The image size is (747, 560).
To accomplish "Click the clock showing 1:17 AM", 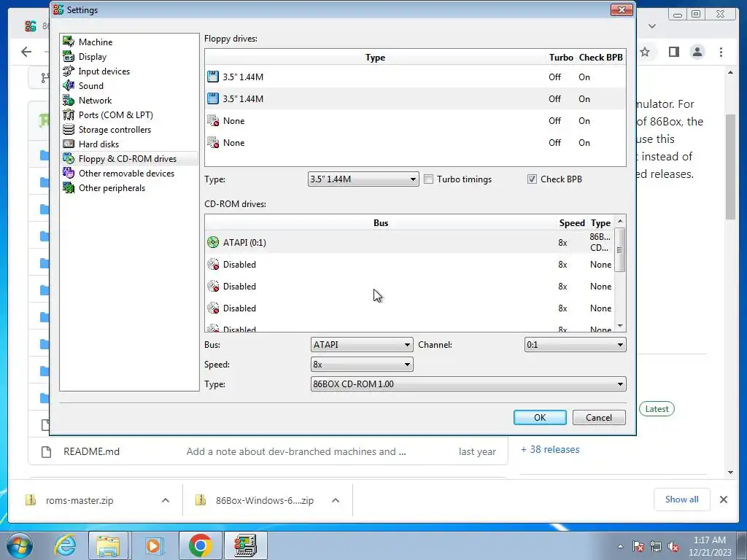I will tap(710, 546).
